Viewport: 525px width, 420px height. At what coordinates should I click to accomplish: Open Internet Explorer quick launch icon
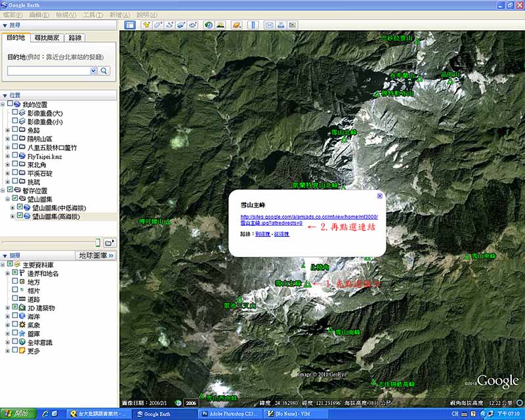click(x=45, y=414)
